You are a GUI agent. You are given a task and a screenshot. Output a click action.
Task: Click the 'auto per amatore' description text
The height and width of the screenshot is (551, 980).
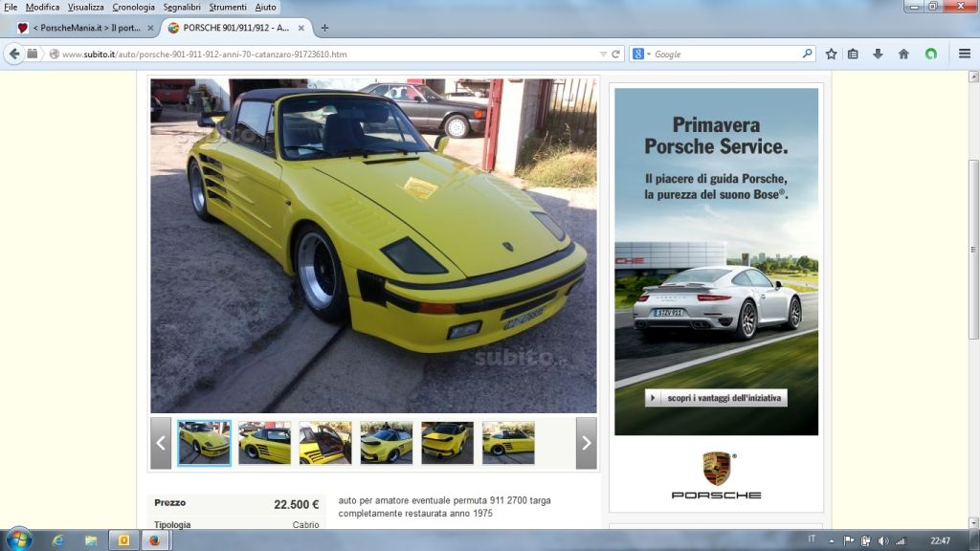tap(444, 507)
